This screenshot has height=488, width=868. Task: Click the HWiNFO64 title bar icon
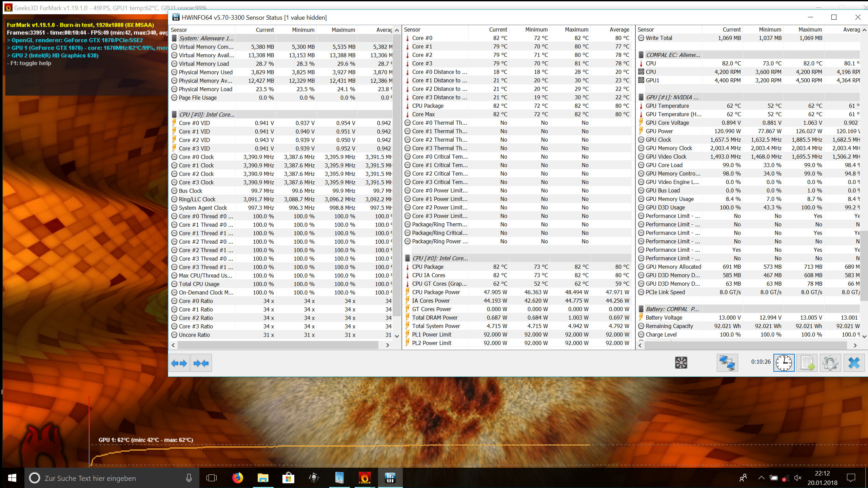coord(176,17)
